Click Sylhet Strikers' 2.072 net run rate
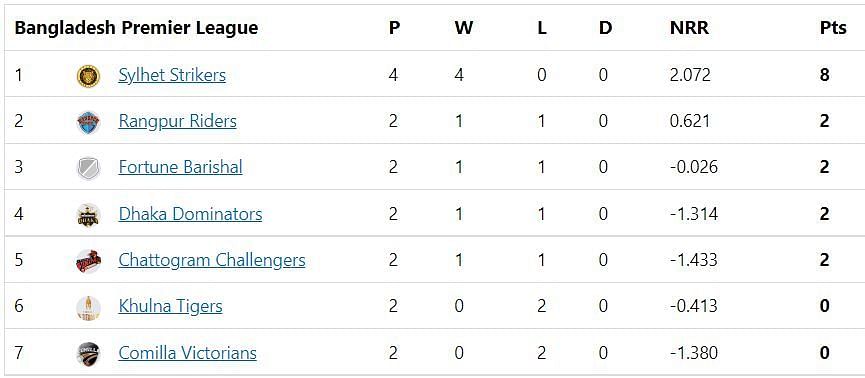 tap(690, 75)
